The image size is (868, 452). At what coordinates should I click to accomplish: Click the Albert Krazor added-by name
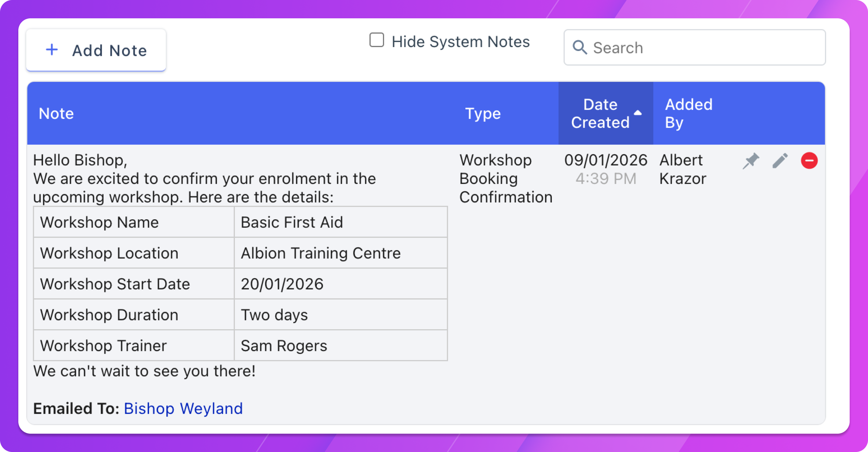tap(683, 169)
